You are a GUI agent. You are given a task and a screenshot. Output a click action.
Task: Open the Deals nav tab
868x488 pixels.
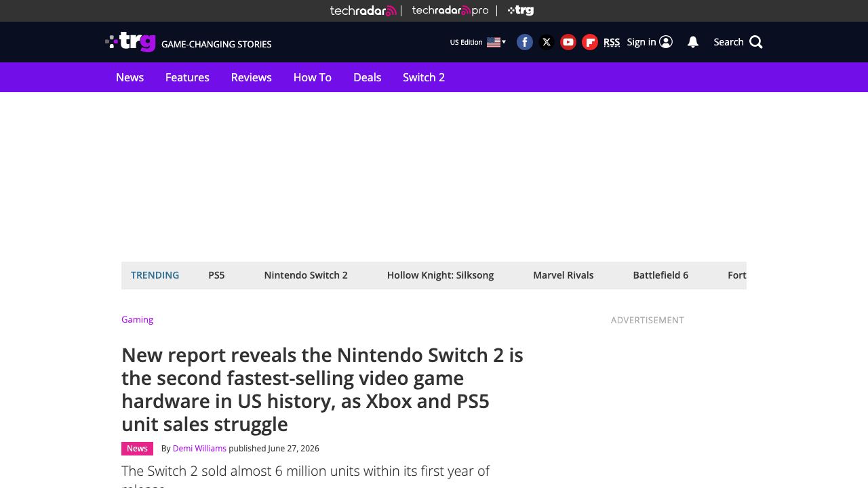367,77
